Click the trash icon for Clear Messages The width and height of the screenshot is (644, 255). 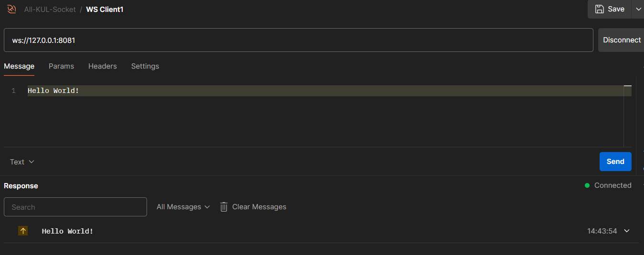(224, 207)
